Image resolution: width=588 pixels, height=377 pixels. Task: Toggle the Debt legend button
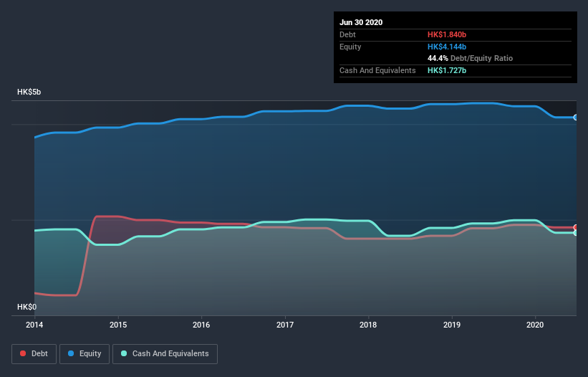click(34, 354)
